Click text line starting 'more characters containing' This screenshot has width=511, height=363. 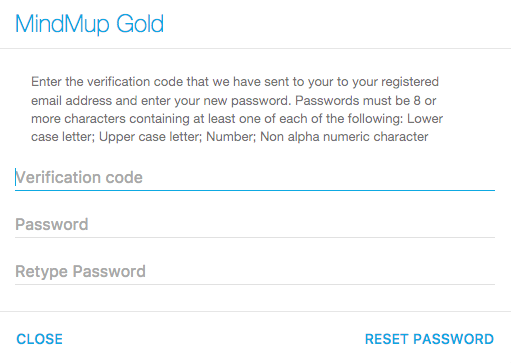coord(237,119)
